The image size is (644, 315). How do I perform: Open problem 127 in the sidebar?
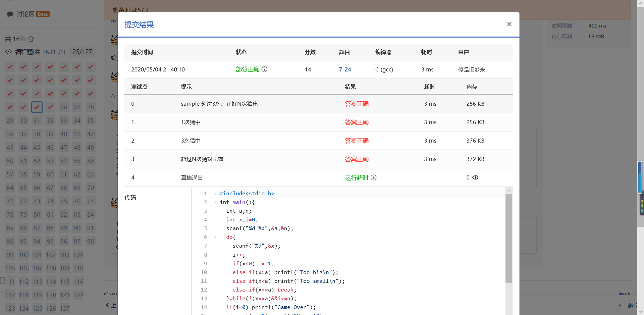65,308
